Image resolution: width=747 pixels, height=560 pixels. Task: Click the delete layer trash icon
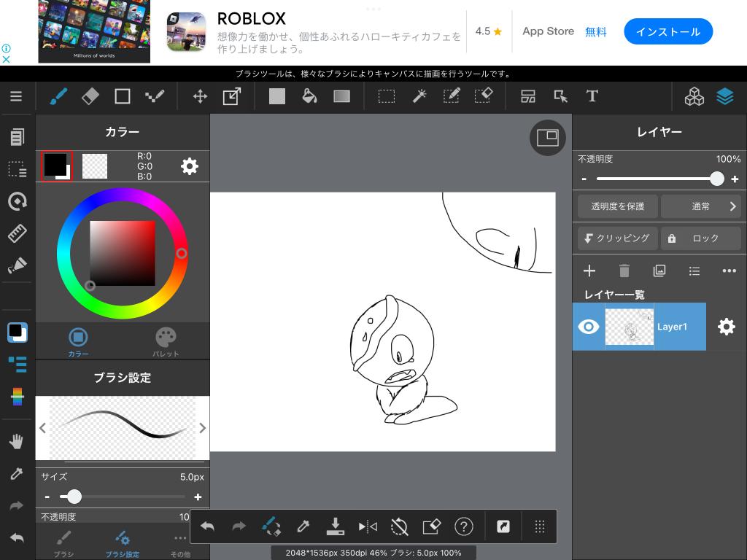[624, 271]
